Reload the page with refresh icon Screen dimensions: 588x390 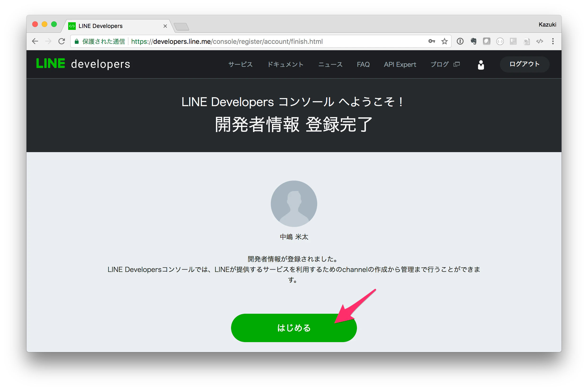pos(62,41)
